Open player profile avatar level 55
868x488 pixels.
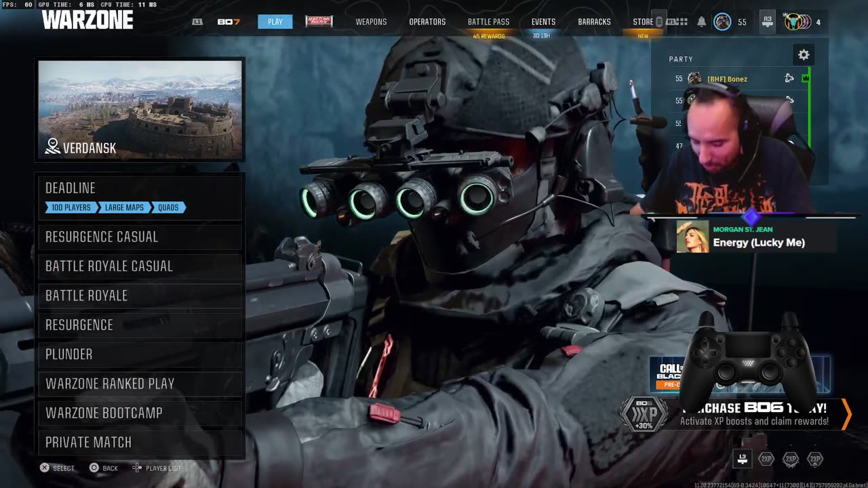722,22
